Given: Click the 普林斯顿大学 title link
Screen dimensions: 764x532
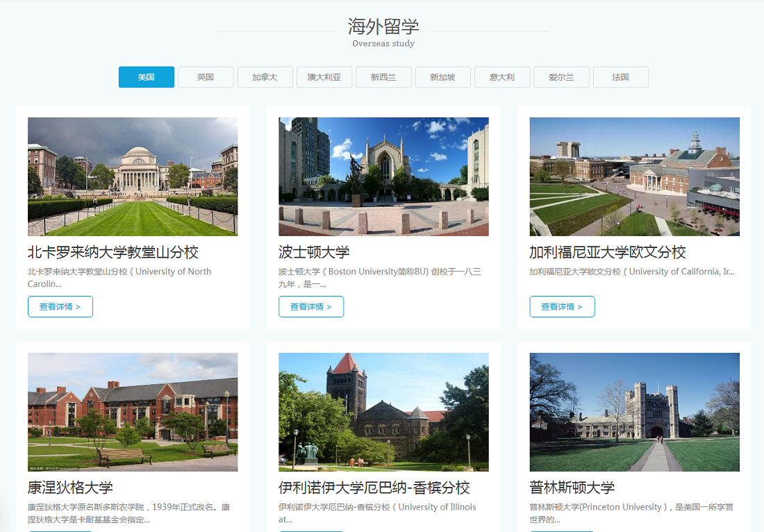Looking at the screenshot, I should coord(572,488).
